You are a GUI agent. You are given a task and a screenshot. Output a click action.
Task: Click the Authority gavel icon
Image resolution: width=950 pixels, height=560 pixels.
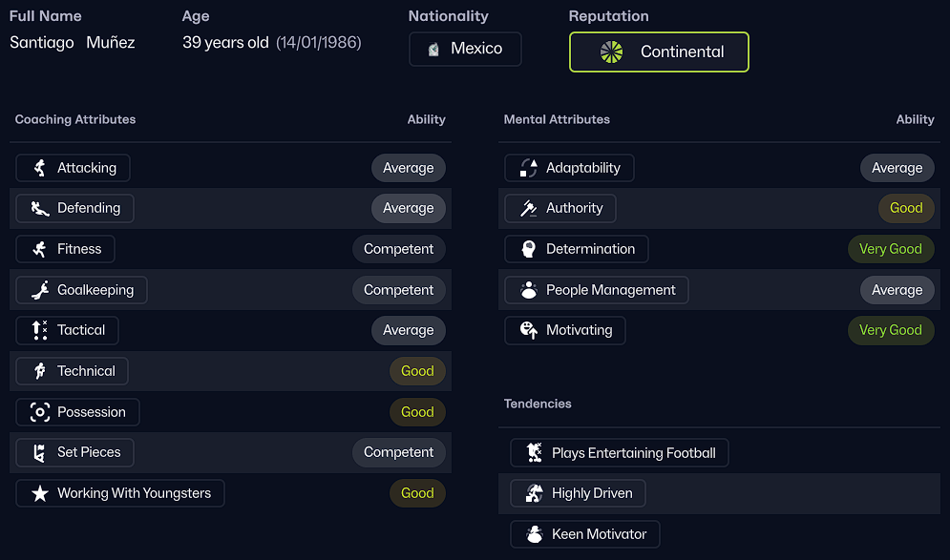(x=528, y=208)
